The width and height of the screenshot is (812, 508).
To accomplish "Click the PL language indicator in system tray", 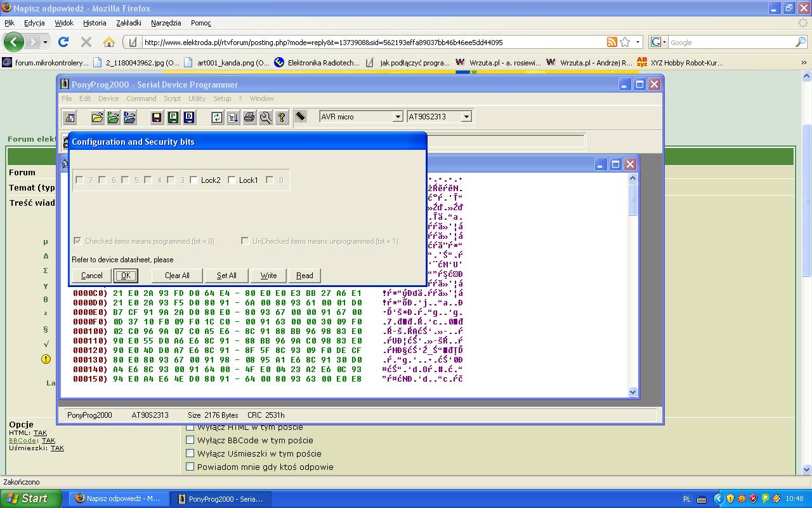I will tap(686, 499).
